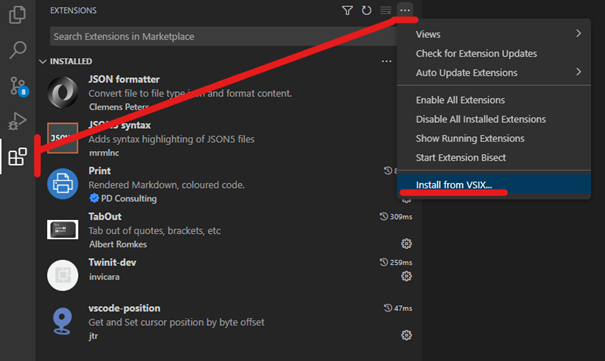
Task: Open the vscode-position extension title
Action: pyautogui.click(x=124, y=308)
